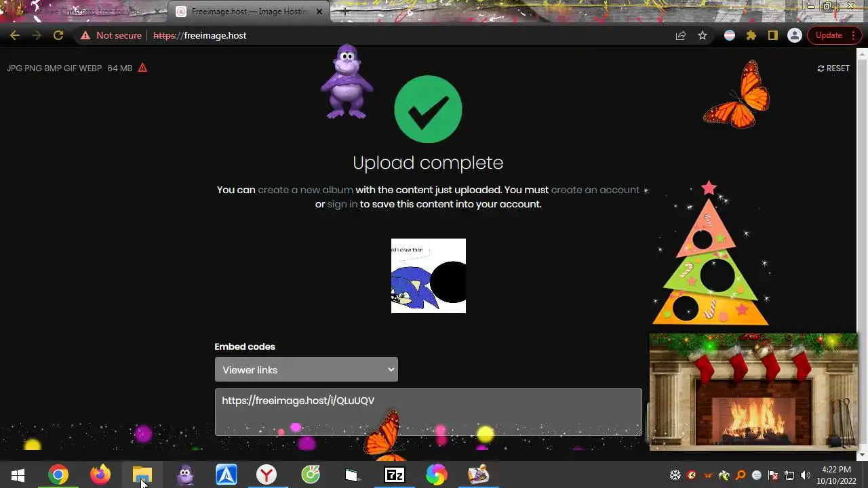868x488 pixels.
Task: Go back with the browser back arrow
Action: click(15, 35)
